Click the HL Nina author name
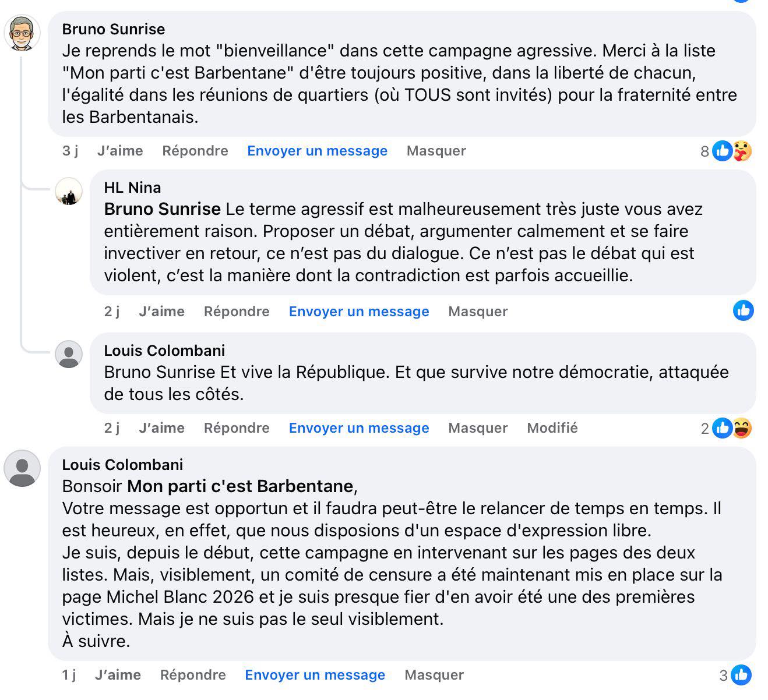 click(x=132, y=188)
